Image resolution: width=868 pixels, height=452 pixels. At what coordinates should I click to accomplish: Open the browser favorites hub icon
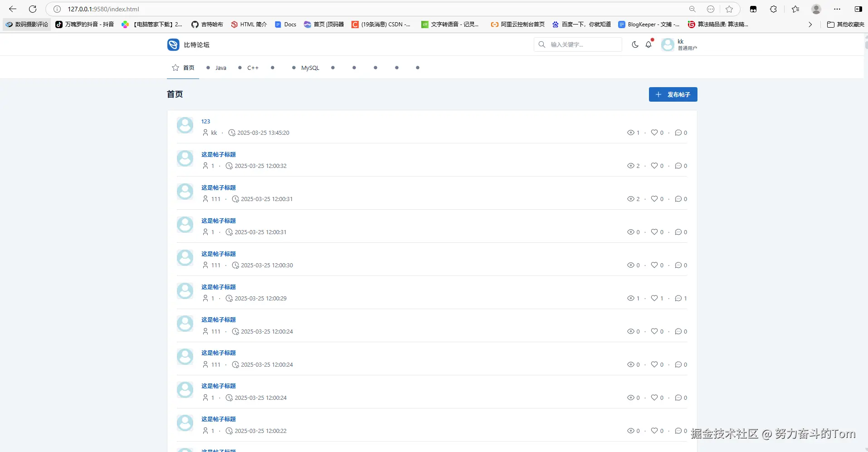tap(795, 9)
